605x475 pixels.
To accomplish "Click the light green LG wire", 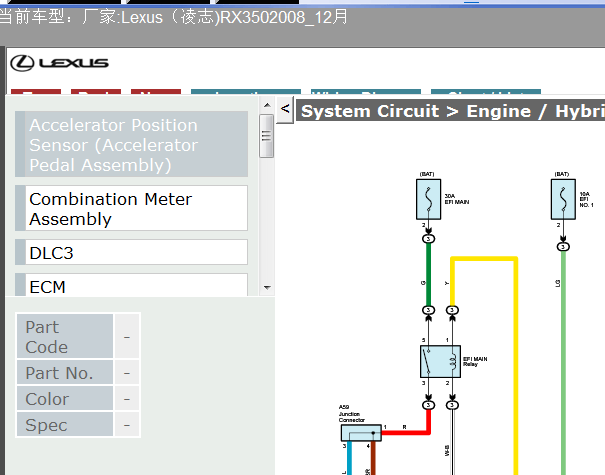I will click(x=563, y=363).
